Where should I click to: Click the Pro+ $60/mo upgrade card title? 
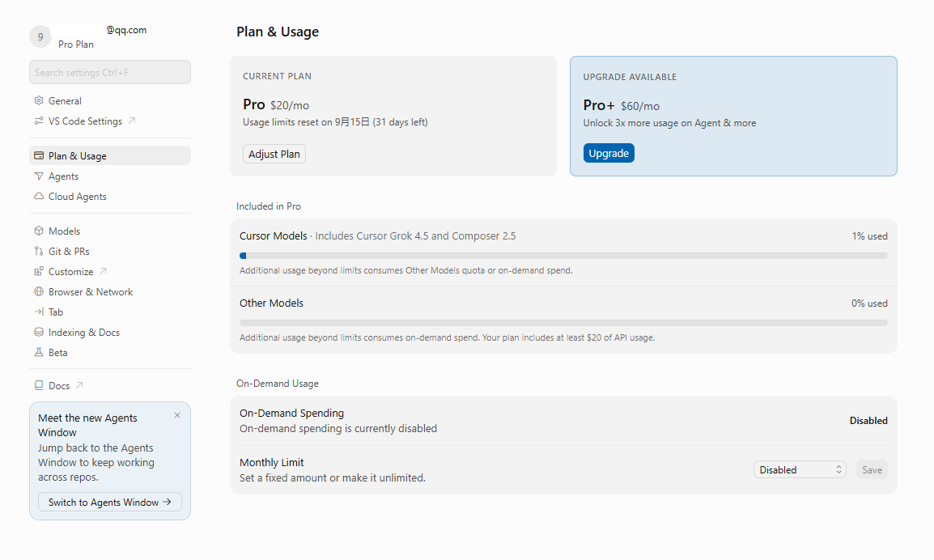tap(622, 105)
